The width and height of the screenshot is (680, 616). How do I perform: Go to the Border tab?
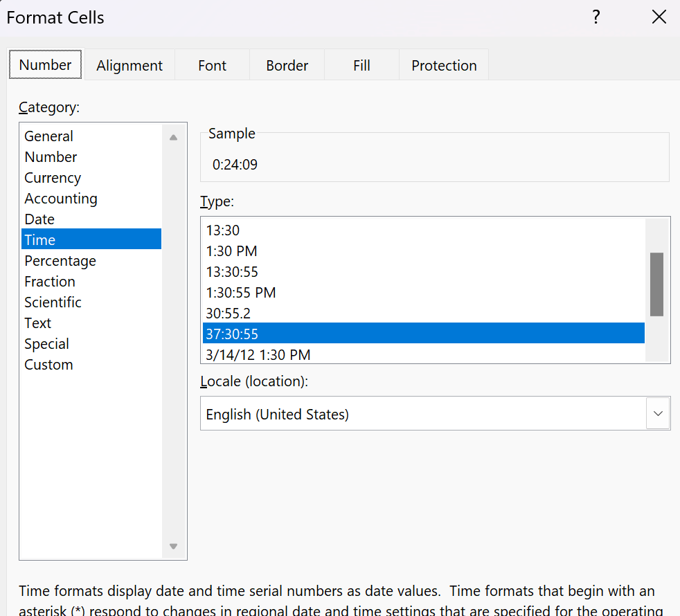[287, 66]
